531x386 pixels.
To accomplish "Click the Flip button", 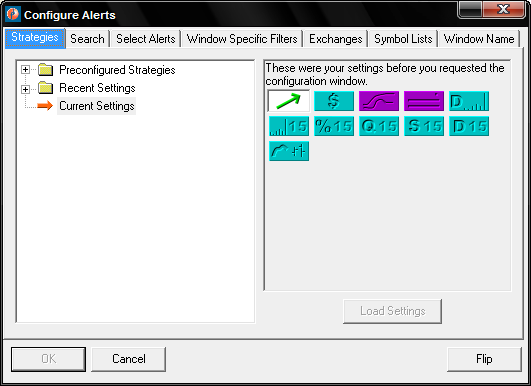I will tap(484, 359).
